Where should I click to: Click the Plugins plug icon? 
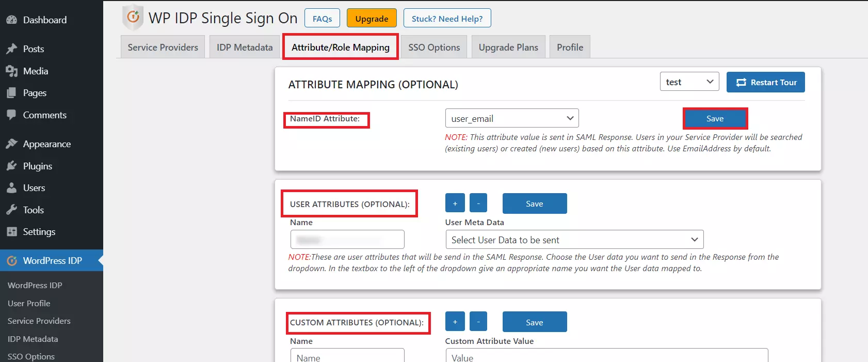11,166
